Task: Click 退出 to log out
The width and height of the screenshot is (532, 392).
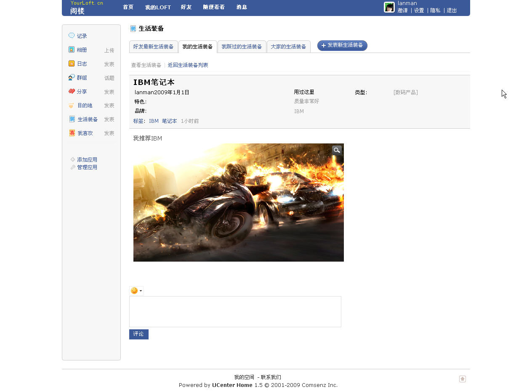Action: [x=452, y=11]
